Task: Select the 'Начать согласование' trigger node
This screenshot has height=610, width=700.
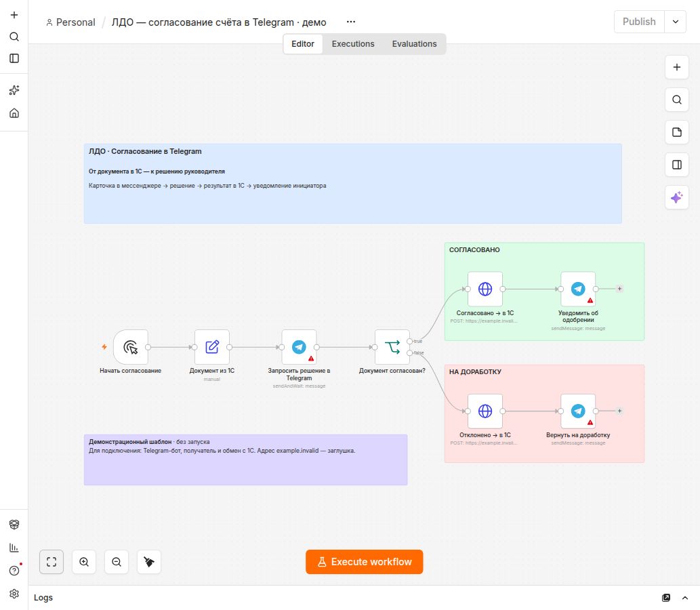Action: pyautogui.click(x=130, y=347)
